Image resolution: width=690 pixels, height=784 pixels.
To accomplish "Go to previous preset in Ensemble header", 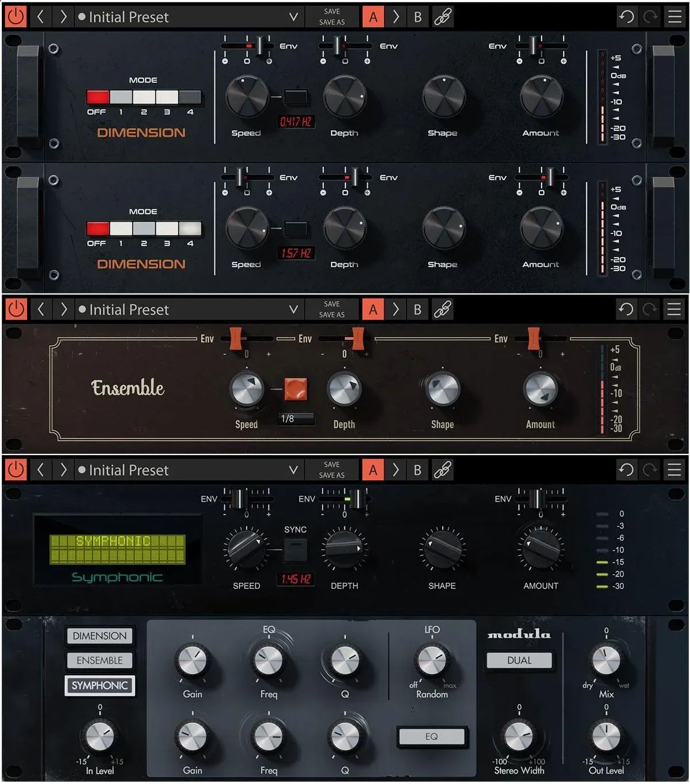I will (x=40, y=309).
